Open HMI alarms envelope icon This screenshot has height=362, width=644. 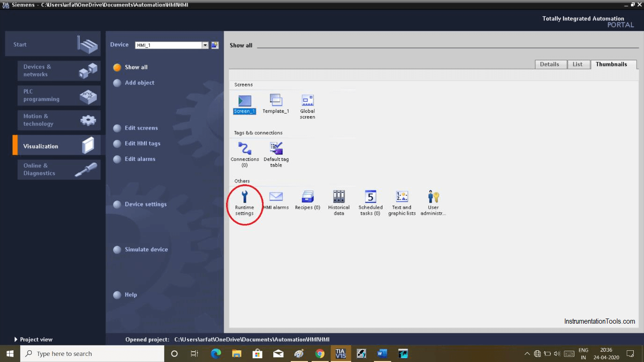point(276,200)
